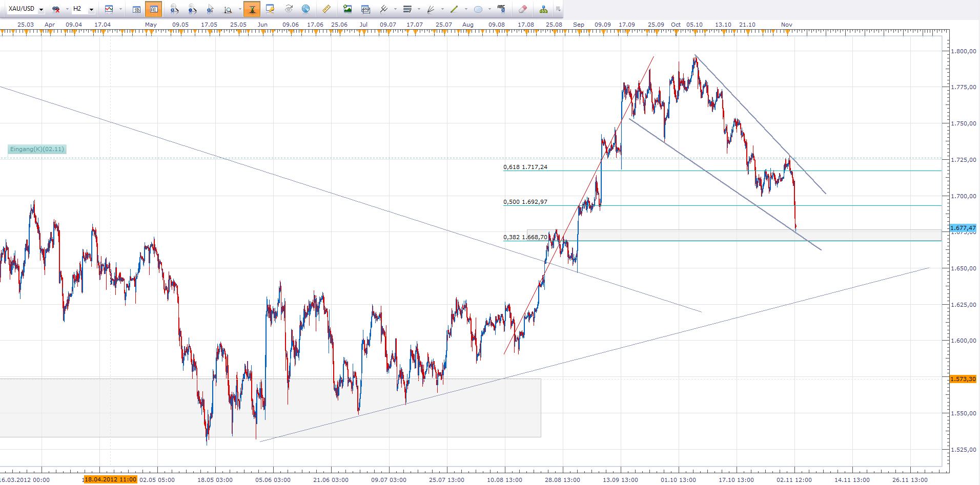Image resolution: width=980 pixels, height=485 pixels.
Task: Click the 0,618 1.717,24 Fibonacci level label
Action: click(525, 167)
